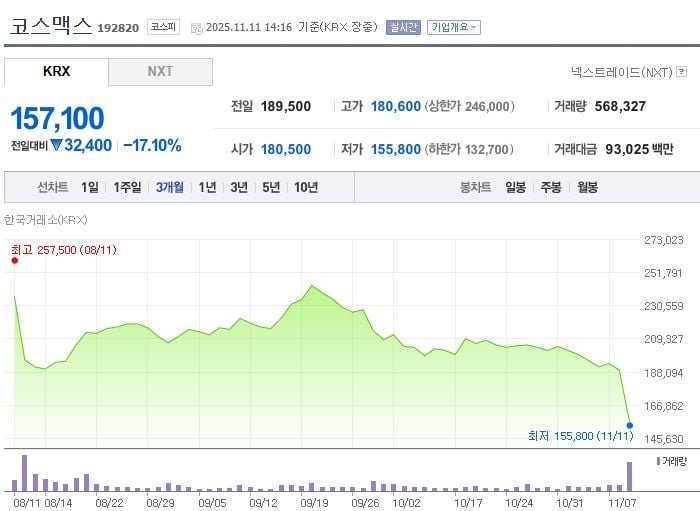Image resolution: width=700 pixels, height=511 pixels.
Task: Select the 1주일 chart period
Action: point(128,187)
